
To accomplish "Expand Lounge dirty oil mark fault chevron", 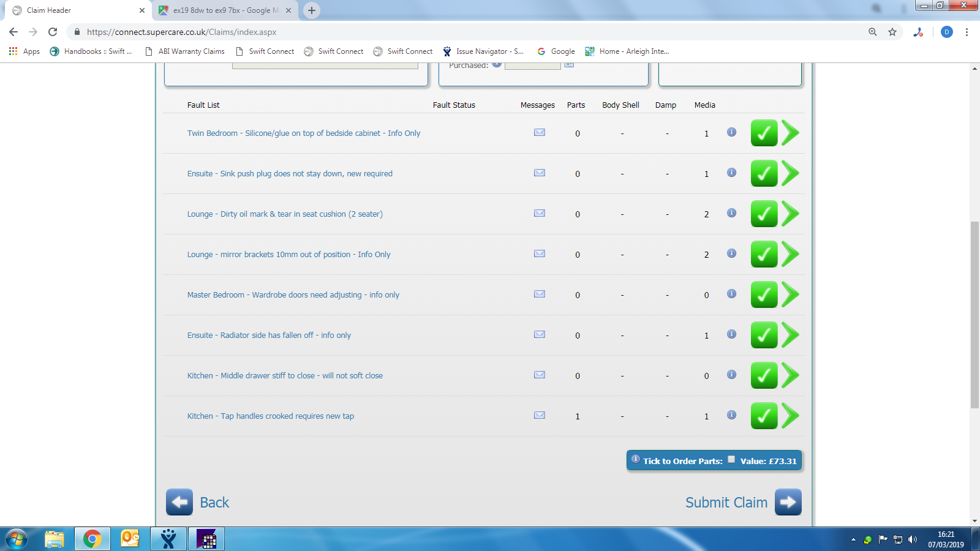I will (791, 214).
